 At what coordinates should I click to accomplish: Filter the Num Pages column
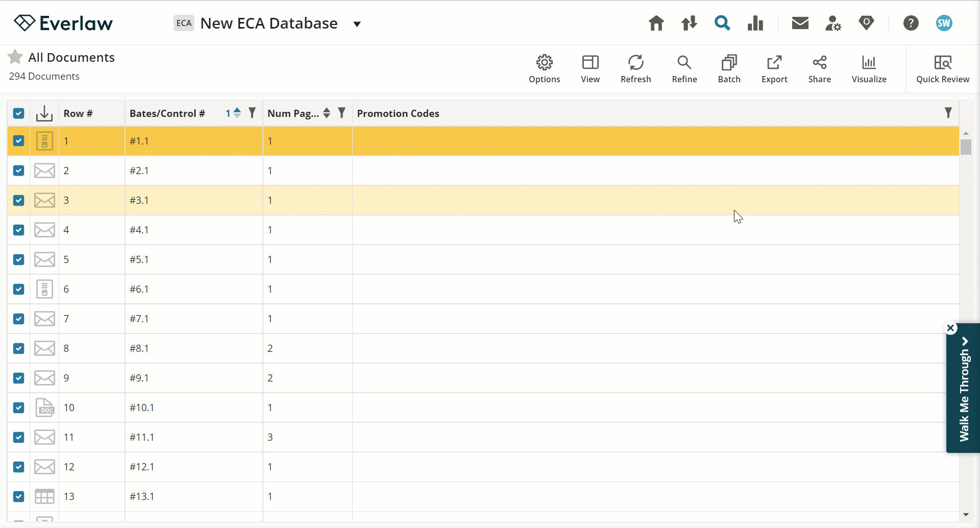click(x=342, y=113)
